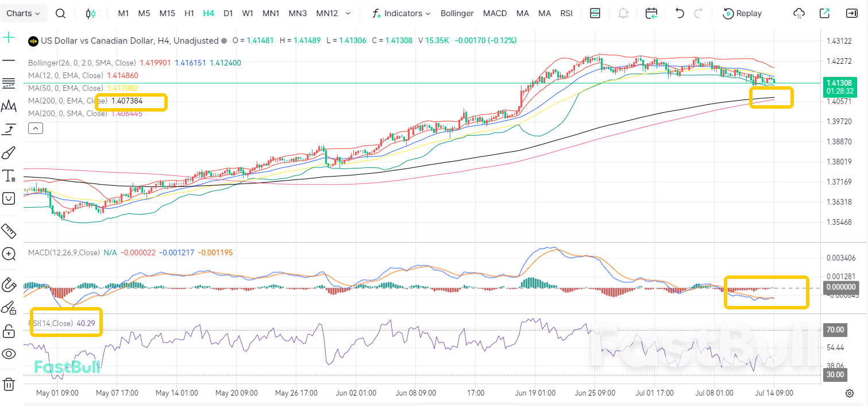Toggle lock all drawings
Image resolution: width=868 pixels, height=406 pixels.
click(x=9, y=331)
